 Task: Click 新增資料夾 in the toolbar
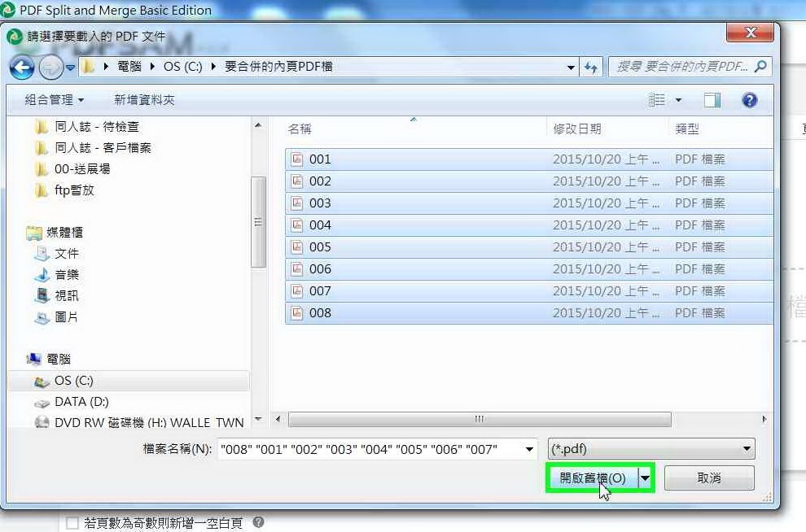144,100
